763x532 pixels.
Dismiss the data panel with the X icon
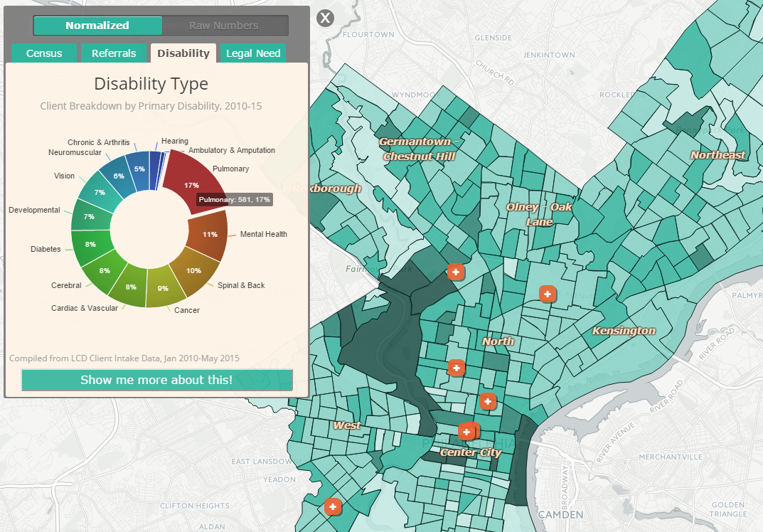pos(325,18)
